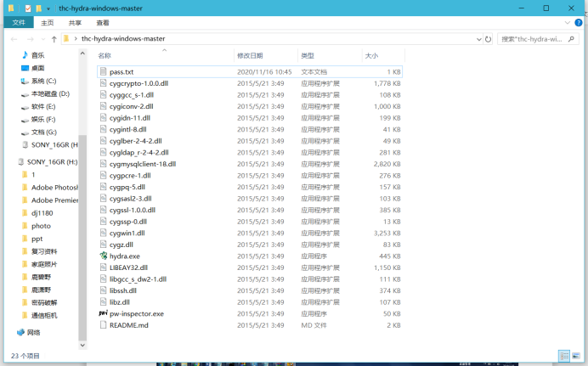588x366 pixels.
Task: Switch to large icons view layout
Action: point(575,356)
